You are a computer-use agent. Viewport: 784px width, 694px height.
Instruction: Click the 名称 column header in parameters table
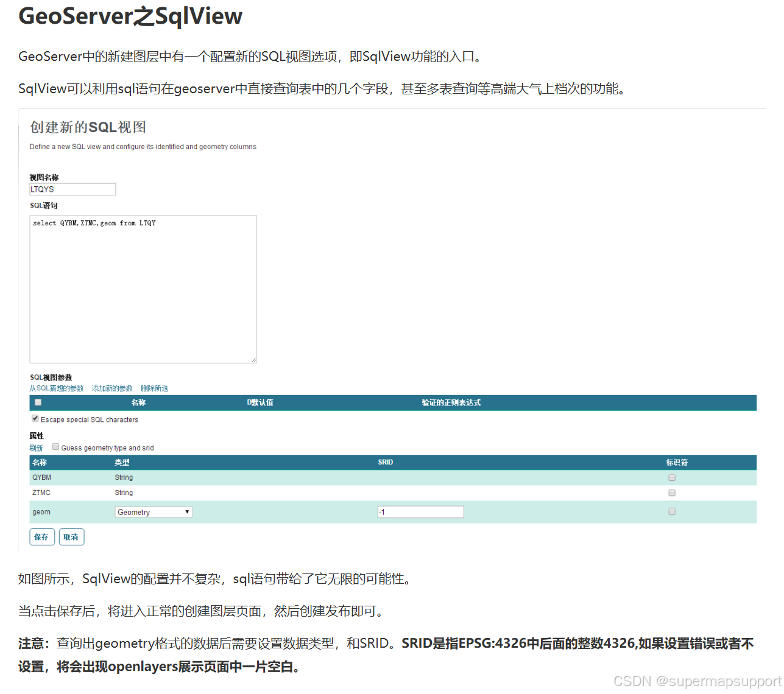tap(138, 402)
